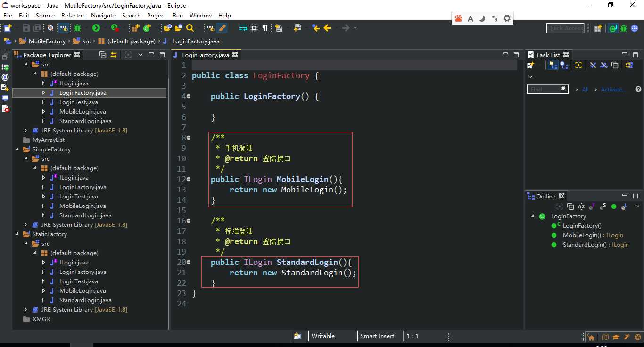Open the Project menu
The width and height of the screenshot is (644, 347).
157,15
